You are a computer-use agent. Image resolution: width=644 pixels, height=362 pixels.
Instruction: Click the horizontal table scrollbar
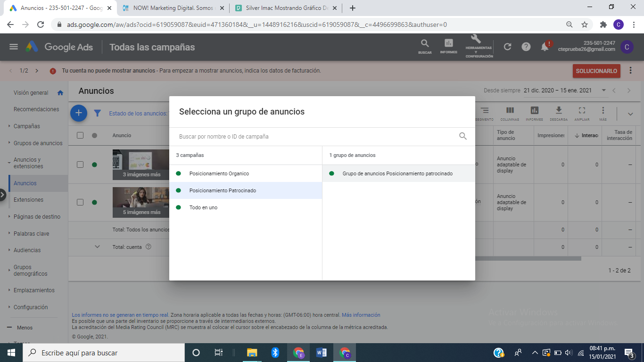(528, 258)
